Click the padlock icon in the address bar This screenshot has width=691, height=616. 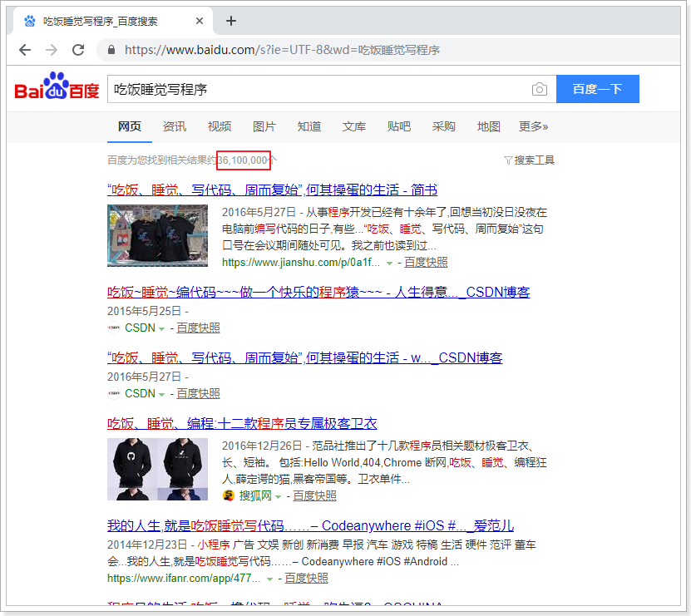(x=111, y=50)
